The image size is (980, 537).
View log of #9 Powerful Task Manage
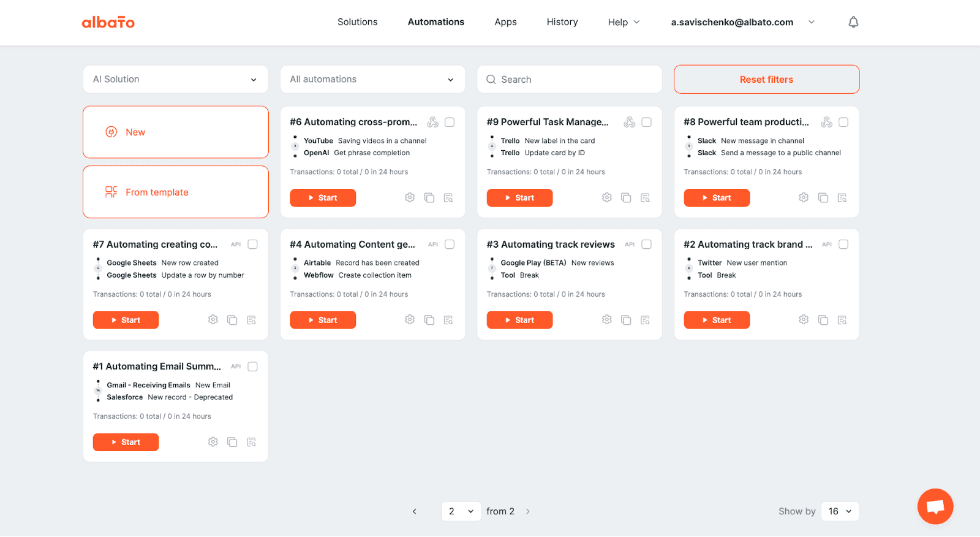645,197
